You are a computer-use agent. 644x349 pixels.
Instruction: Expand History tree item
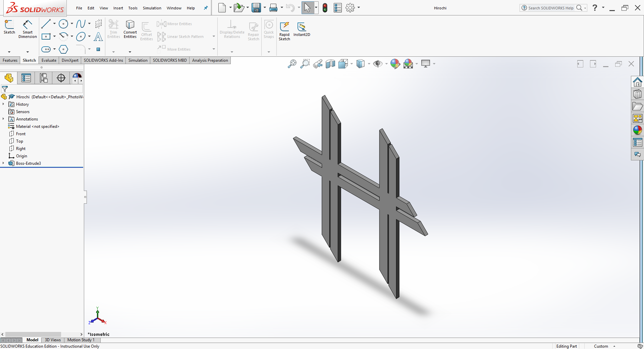[3, 104]
